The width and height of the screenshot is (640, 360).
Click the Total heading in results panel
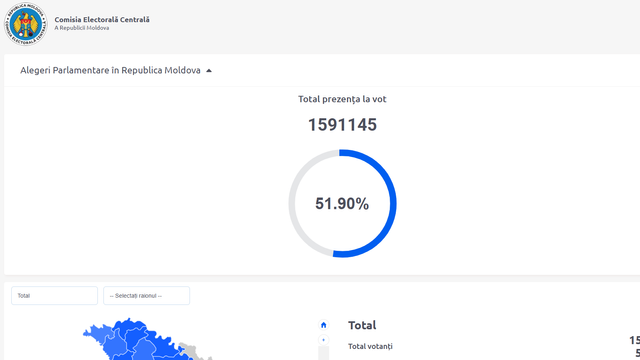click(362, 325)
